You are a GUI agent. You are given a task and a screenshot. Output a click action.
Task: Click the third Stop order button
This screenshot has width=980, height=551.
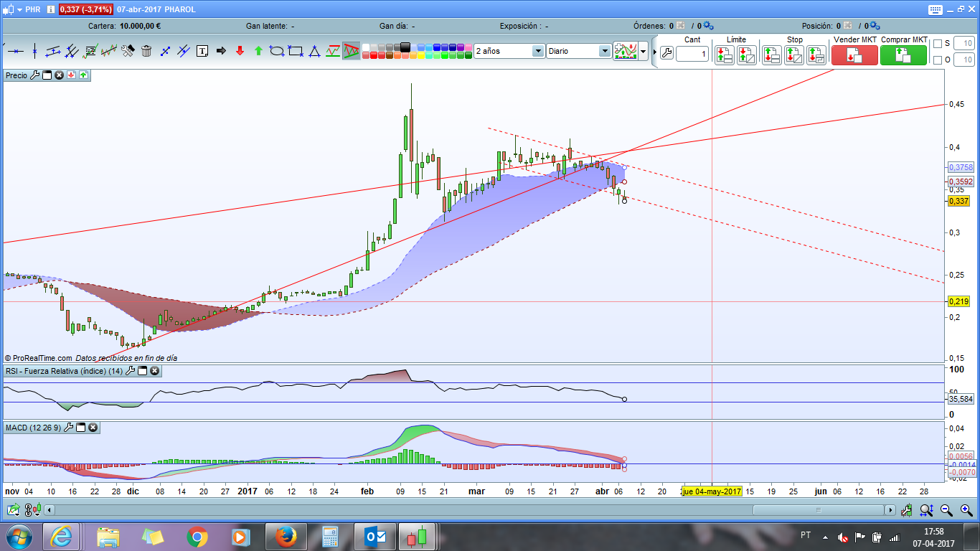pos(816,55)
